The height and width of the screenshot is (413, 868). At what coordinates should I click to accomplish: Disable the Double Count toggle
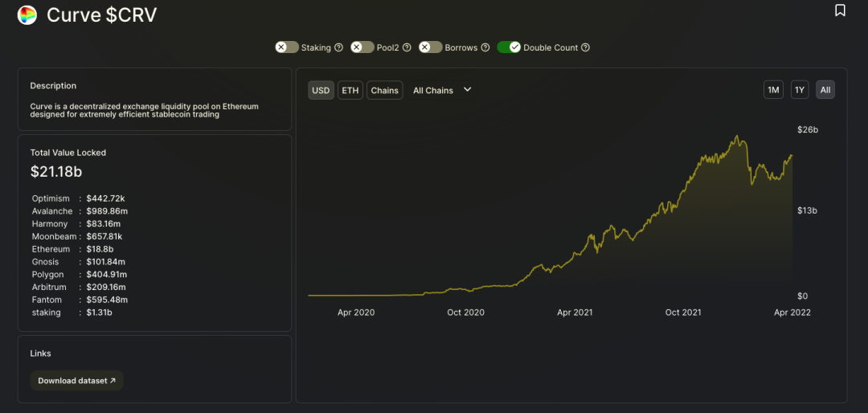pyautogui.click(x=510, y=47)
